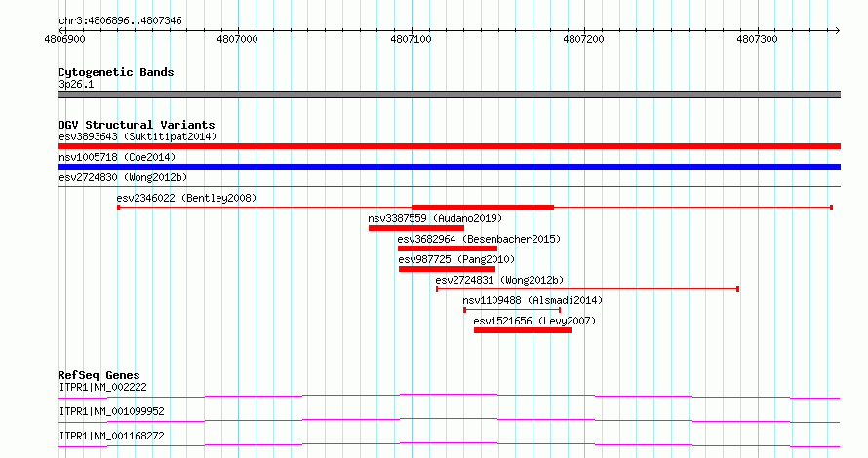The image size is (868, 458).
Task: Open variant label nsv1005718 (Coe2014)
Action: 117,157
